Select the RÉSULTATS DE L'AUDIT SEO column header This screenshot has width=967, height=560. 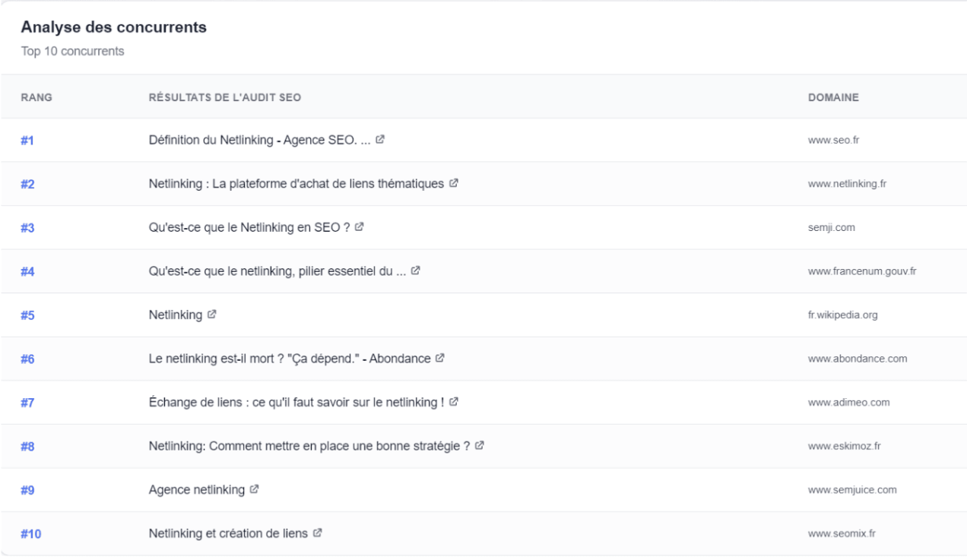(224, 97)
